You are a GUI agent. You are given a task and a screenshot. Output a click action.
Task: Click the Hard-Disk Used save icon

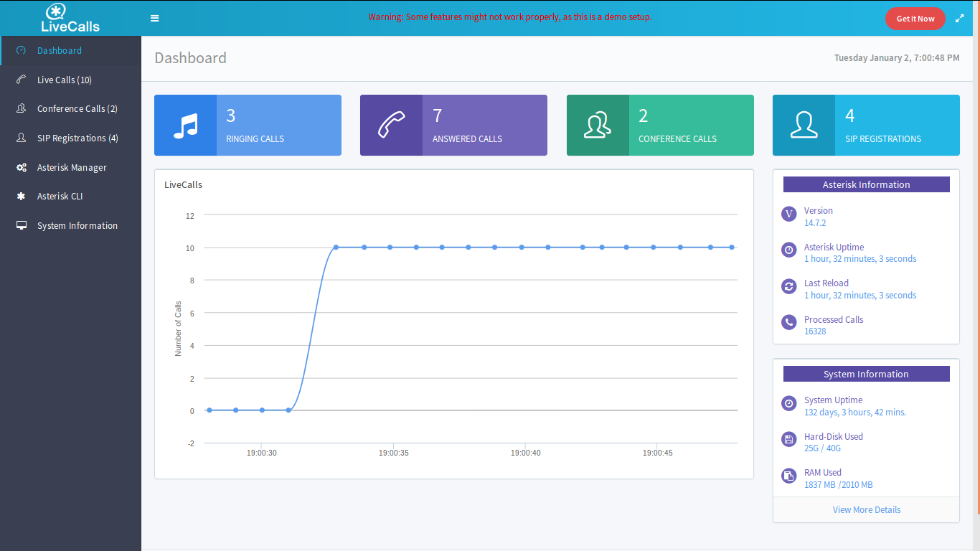[x=789, y=439]
